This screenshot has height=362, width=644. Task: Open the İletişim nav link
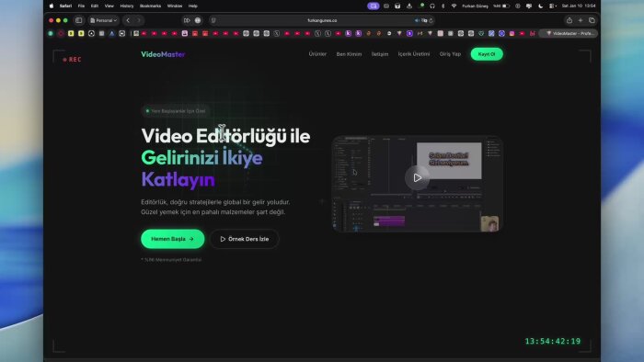(x=380, y=54)
